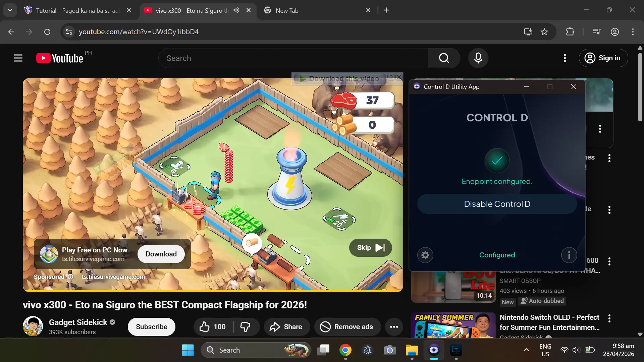The width and height of the screenshot is (644, 362).
Task: Open the Nintendo Switch OLED video title
Action: point(549,322)
